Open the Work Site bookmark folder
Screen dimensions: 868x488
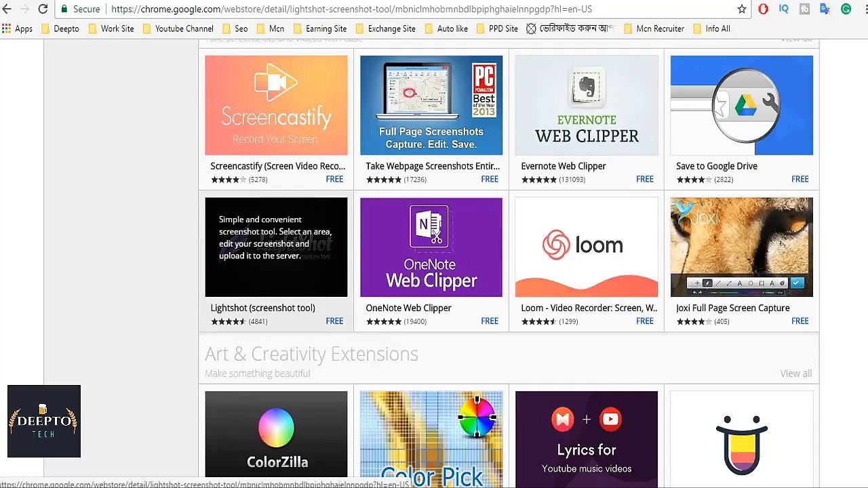pyautogui.click(x=111, y=28)
